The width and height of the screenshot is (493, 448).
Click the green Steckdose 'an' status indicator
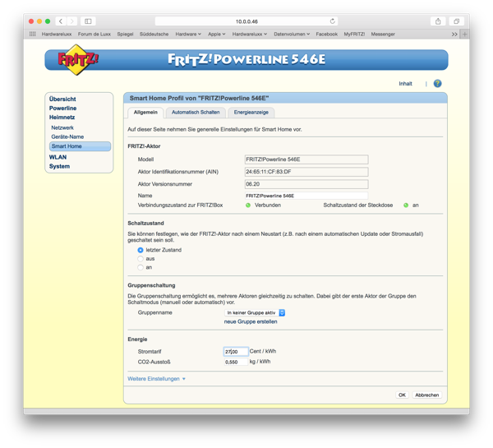pos(406,206)
